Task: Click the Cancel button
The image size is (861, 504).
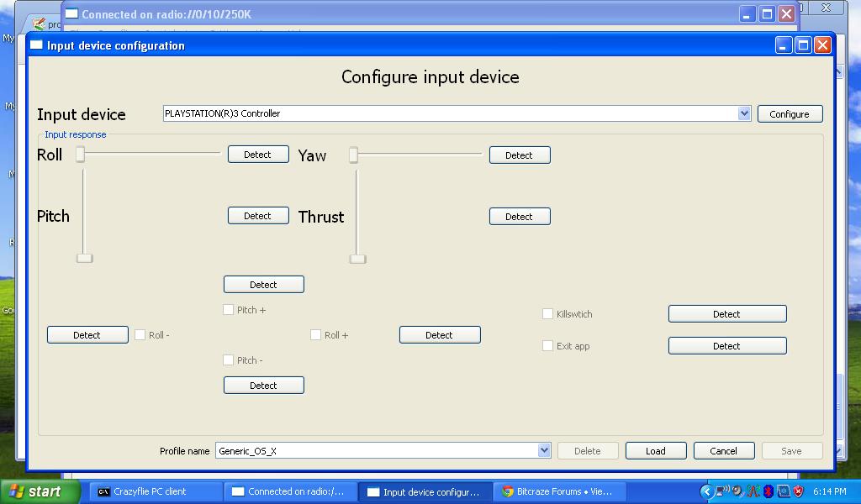Action: [x=723, y=451]
